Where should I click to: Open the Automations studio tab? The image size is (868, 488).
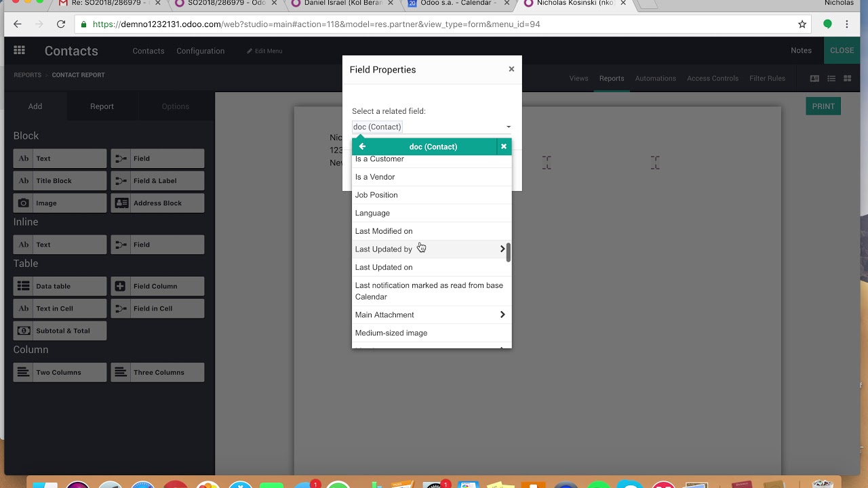[655, 79]
